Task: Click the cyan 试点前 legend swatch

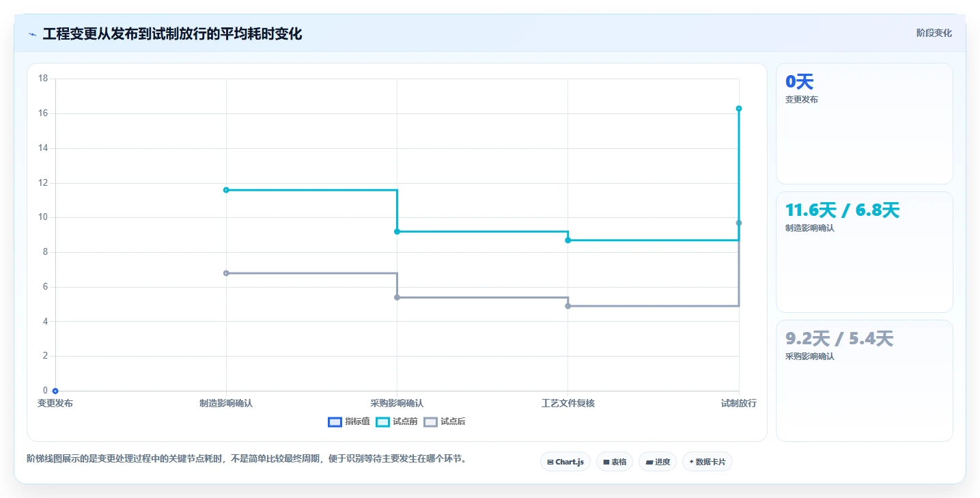Action: pyautogui.click(x=382, y=422)
